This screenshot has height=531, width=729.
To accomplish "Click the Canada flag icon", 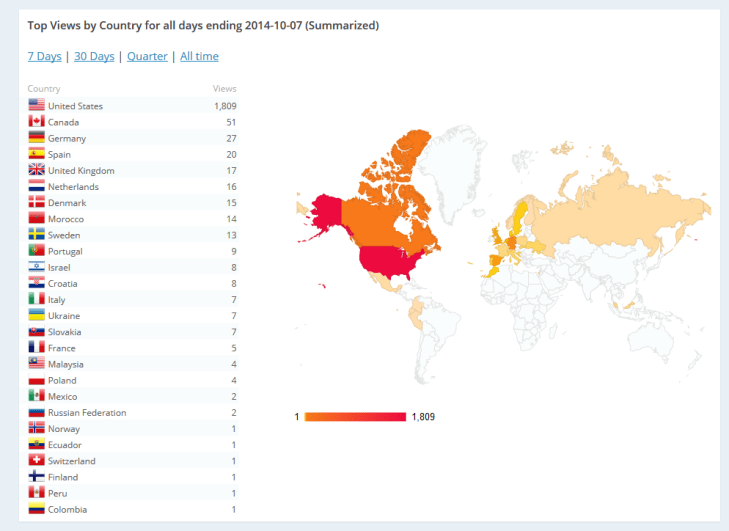I will 36,121.
